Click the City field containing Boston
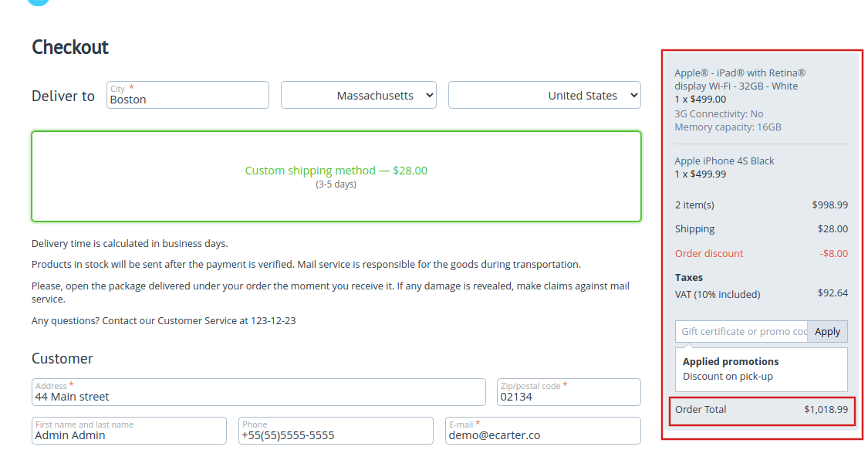This screenshot has height=460, width=868. point(187,95)
